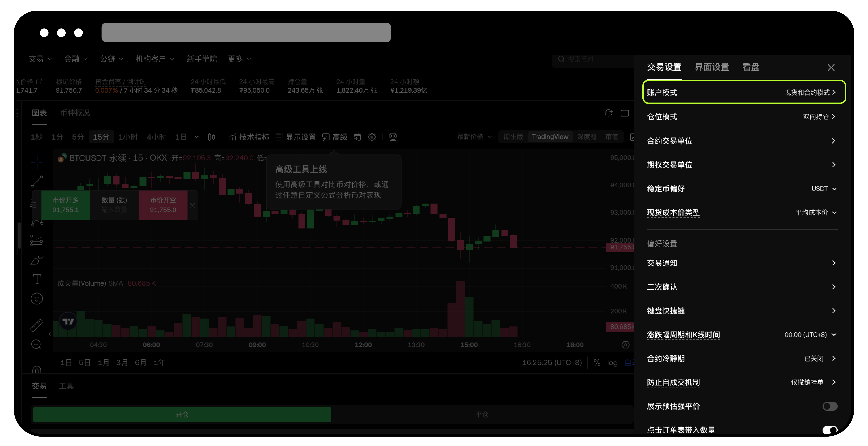Click the green 开仓 button
Screen dimensions: 868x446
tap(182, 414)
